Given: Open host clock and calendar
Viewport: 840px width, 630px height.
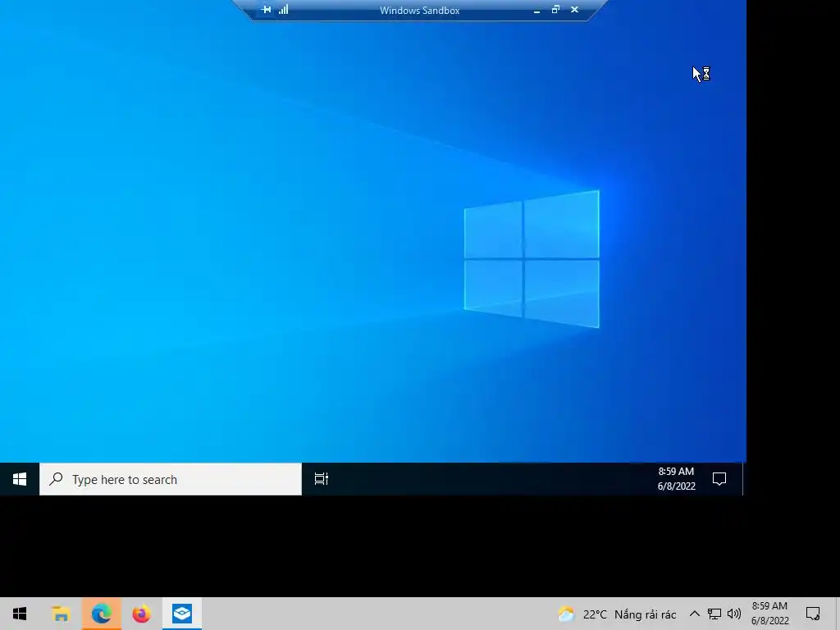Looking at the screenshot, I should (x=769, y=614).
